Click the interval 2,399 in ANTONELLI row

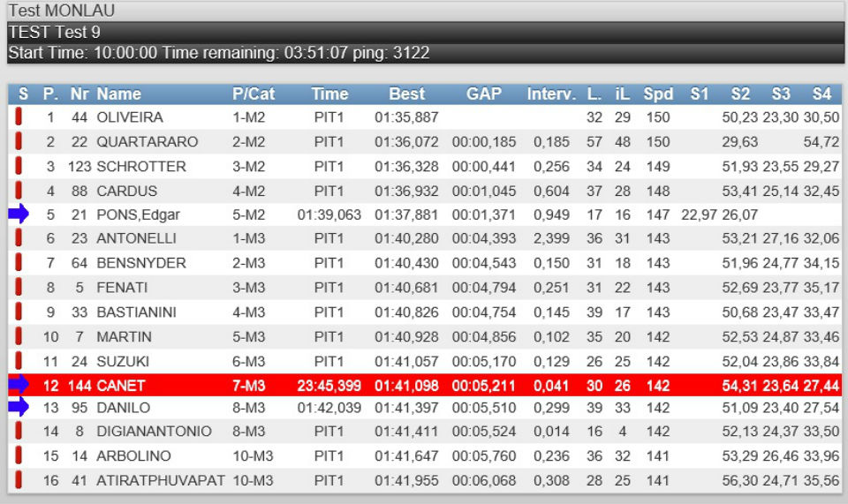551,238
